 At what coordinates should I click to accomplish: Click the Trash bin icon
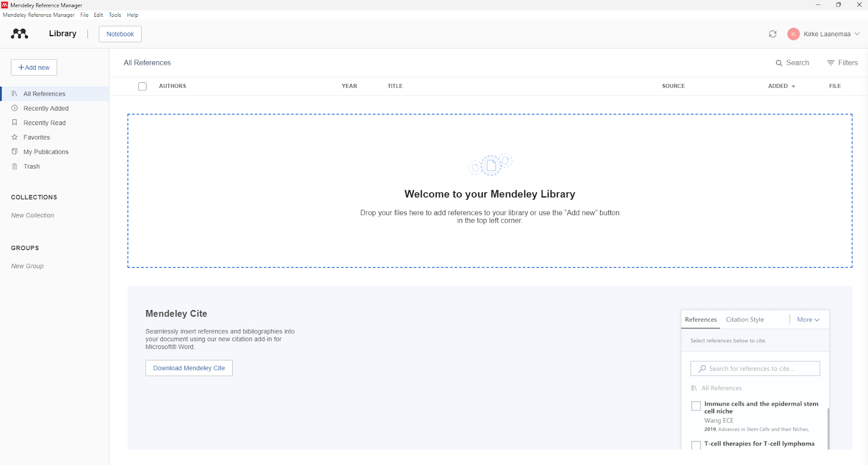tap(15, 166)
